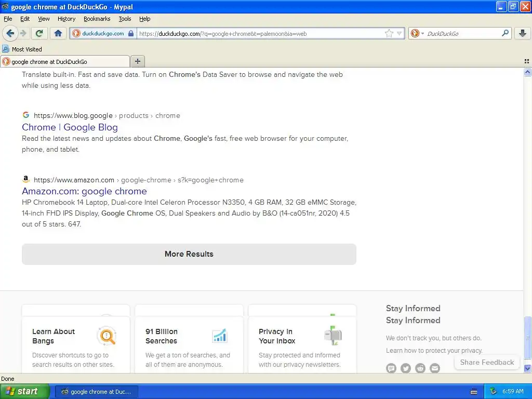Open the Edit menu

coord(25,19)
